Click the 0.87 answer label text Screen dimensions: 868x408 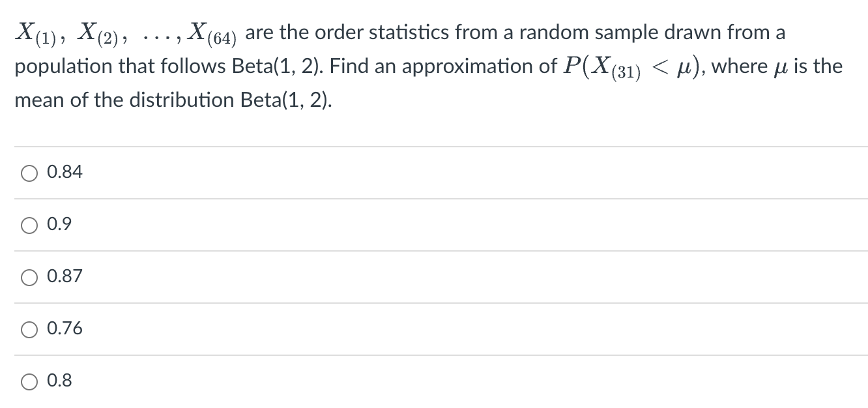64,276
